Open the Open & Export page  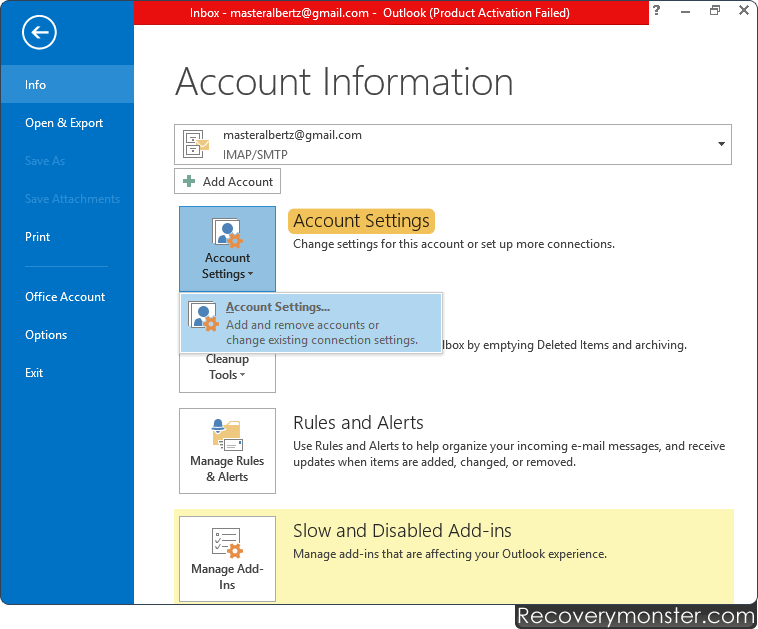pyautogui.click(x=67, y=123)
